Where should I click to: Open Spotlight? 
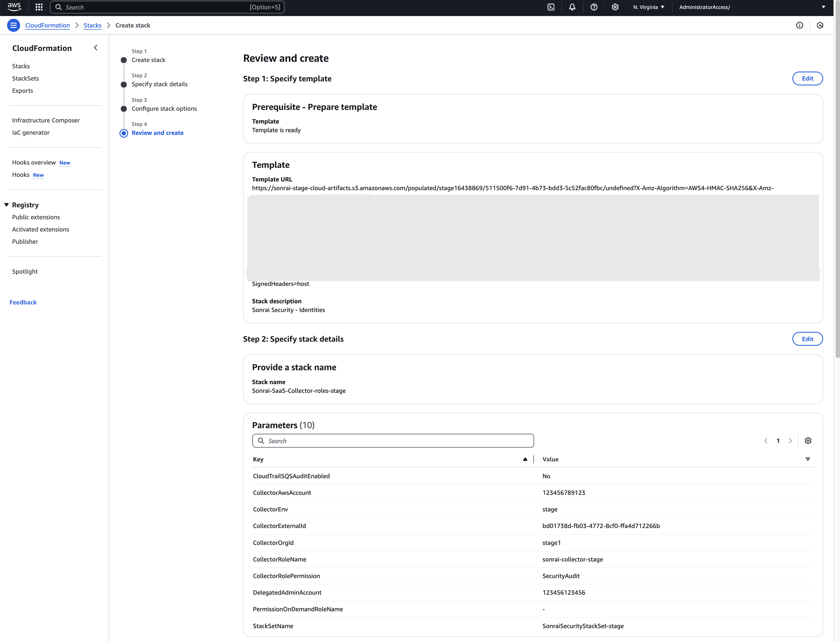click(25, 271)
